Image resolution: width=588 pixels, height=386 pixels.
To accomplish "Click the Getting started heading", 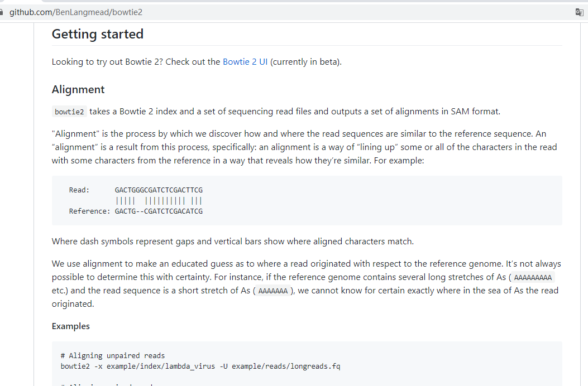I will point(98,34).
